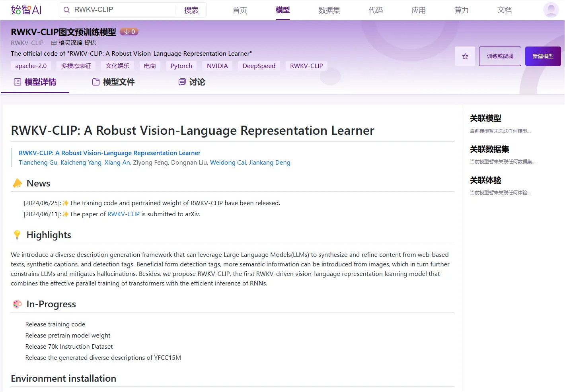The image size is (565, 392).
Task: Switch to the 讨论 tab
Action: 192,82
